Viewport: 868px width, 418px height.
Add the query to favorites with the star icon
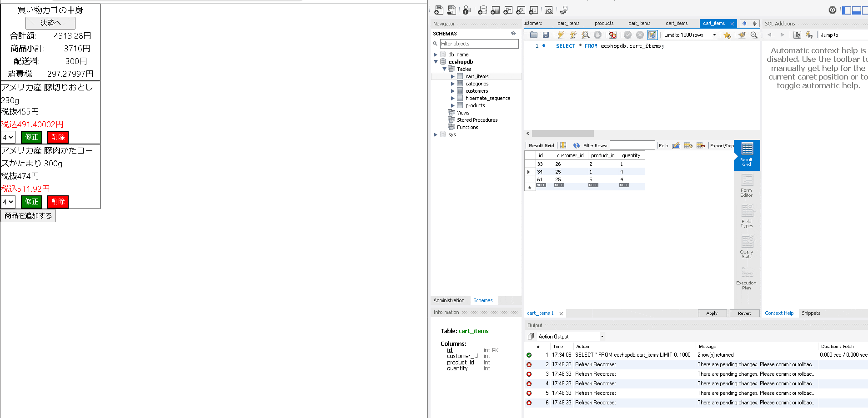coord(728,35)
